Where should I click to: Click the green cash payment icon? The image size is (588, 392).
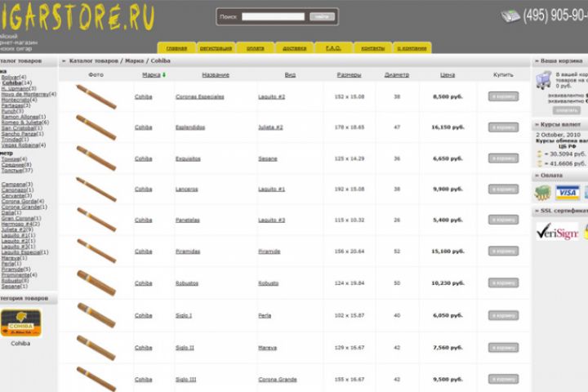(542, 193)
